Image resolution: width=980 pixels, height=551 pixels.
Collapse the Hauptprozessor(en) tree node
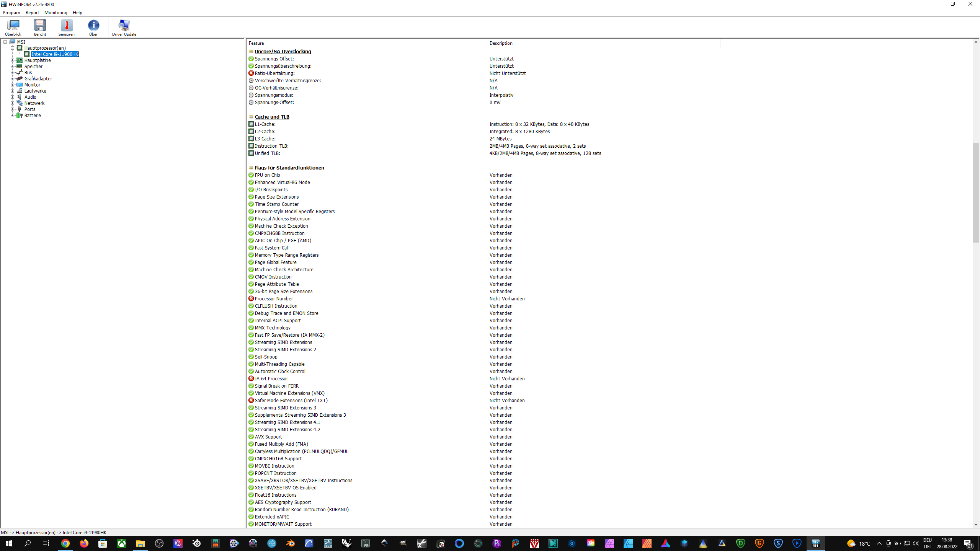(x=12, y=48)
